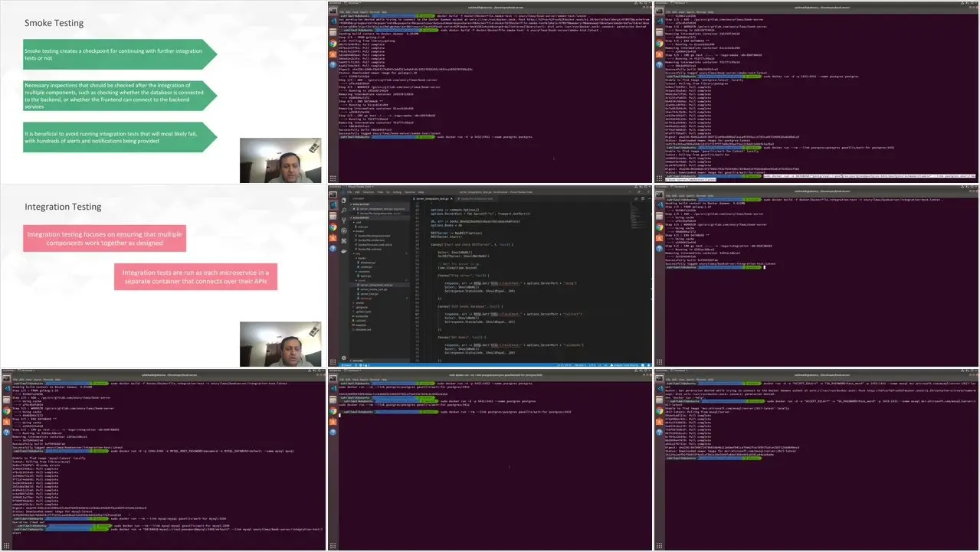Show Applications grid in the VS Code frame
The image size is (980, 552).
tap(333, 362)
